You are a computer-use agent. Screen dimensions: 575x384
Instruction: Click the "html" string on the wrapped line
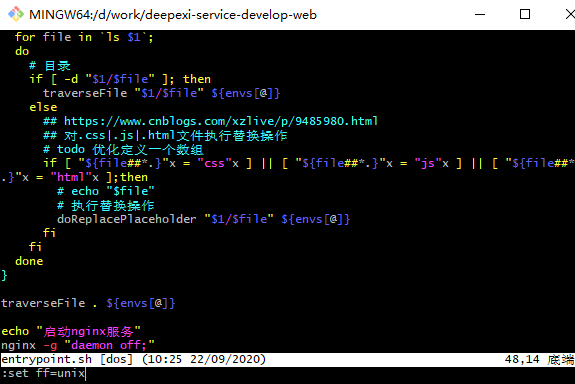point(71,178)
